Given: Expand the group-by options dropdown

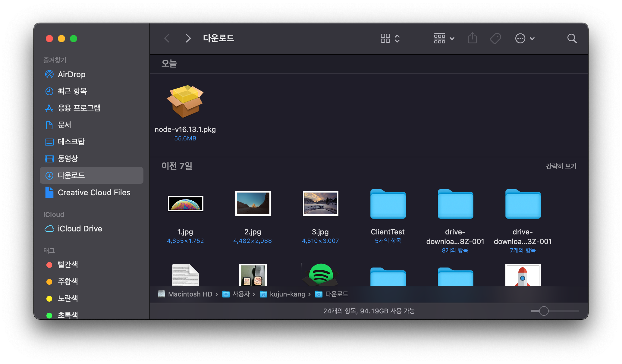Looking at the screenshot, I should [444, 38].
